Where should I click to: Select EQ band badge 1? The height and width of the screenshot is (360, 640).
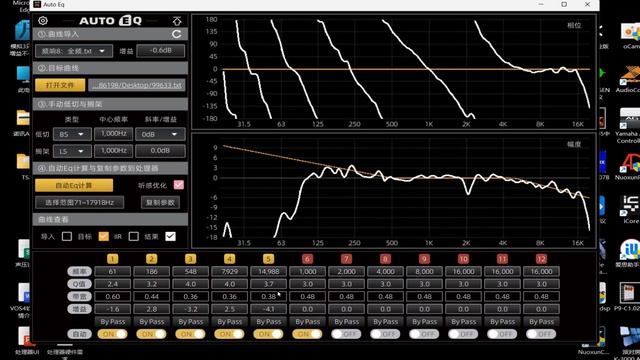[x=113, y=259]
